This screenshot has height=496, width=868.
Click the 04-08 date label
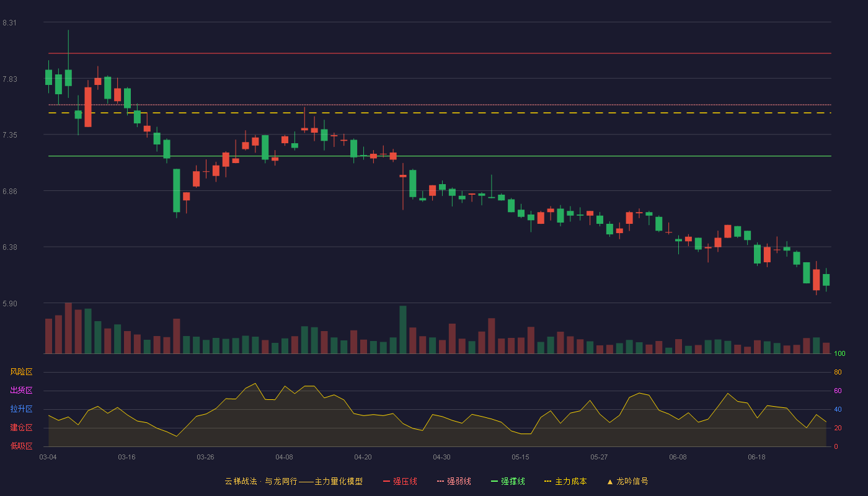(x=284, y=457)
